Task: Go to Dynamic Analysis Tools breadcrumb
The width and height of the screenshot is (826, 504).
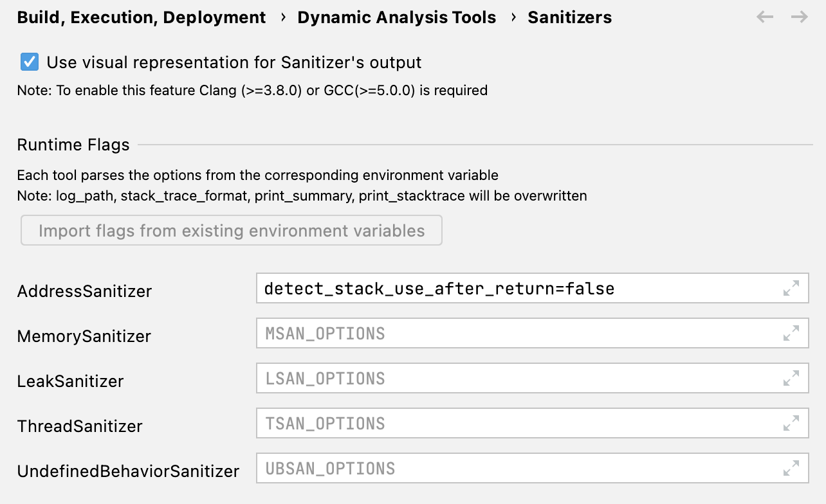Action: (x=397, y=17)
